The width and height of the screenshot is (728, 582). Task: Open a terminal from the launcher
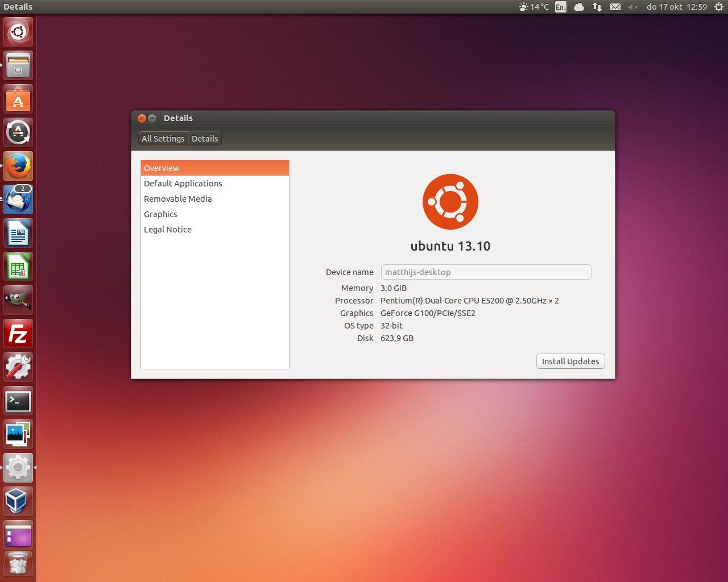tap(18, 401)
